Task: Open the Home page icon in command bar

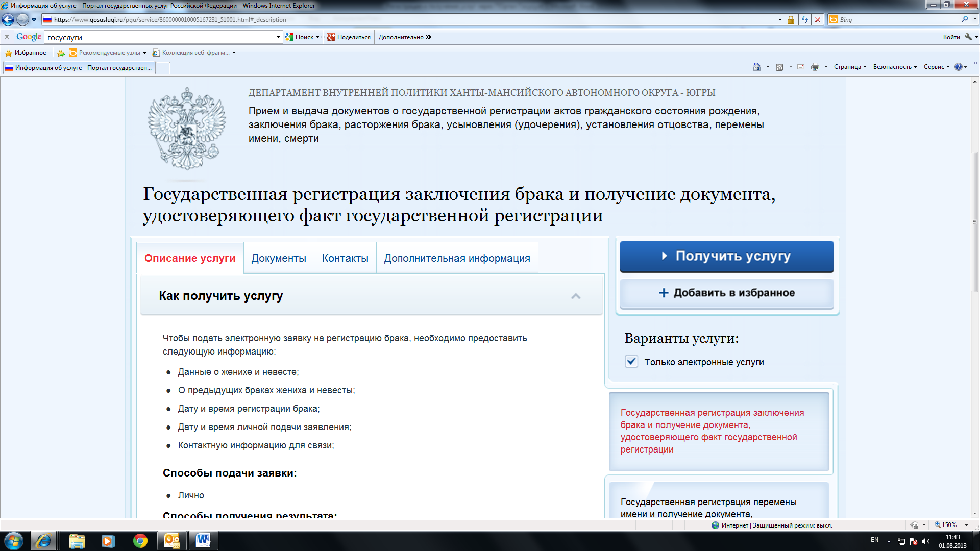Action: click(x=756, y=67)
